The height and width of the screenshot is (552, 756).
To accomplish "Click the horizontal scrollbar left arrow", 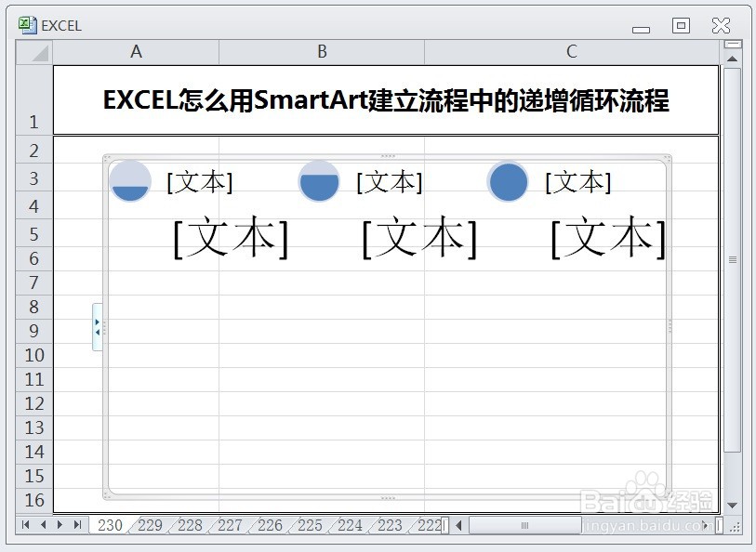I will (458, 525).
